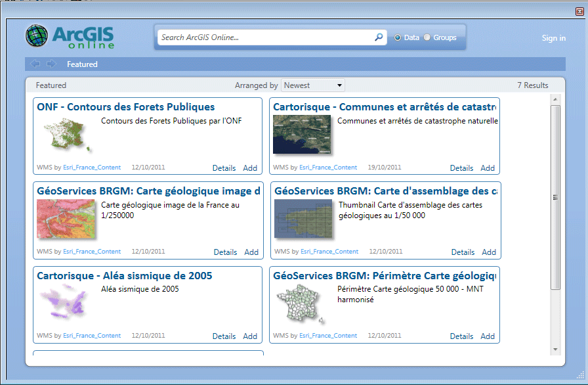Screen dimensions: 588x385
Task: Select the Featured breadcrumb item
Action: [x=82, y=64]
